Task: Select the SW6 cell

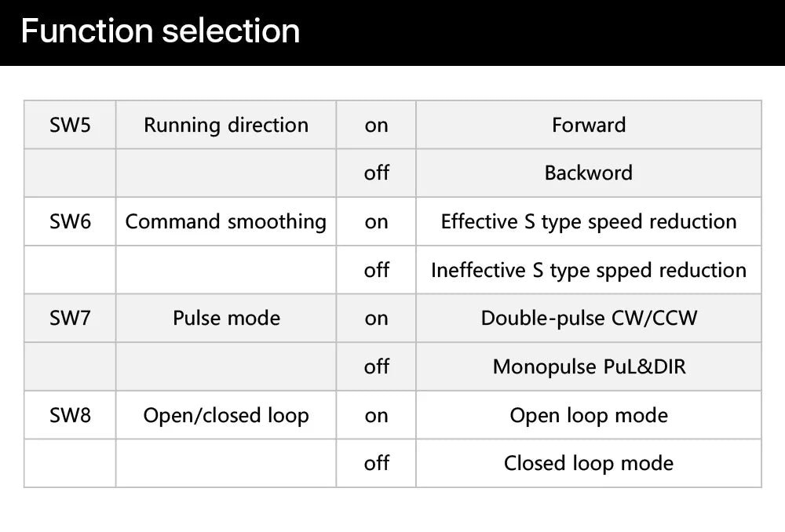Action: click(x=70, y=221)
